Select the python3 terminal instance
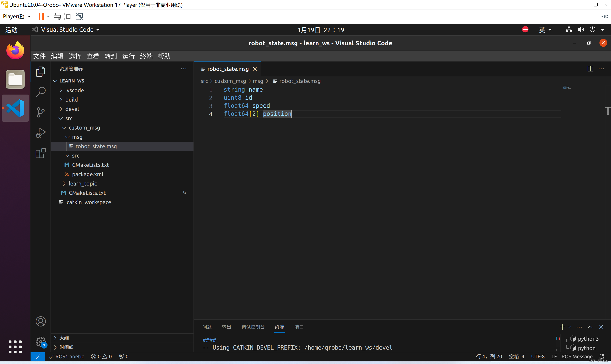Image resolution: width=611 pixels, height=364 pixels. click(x=584, y=339)
